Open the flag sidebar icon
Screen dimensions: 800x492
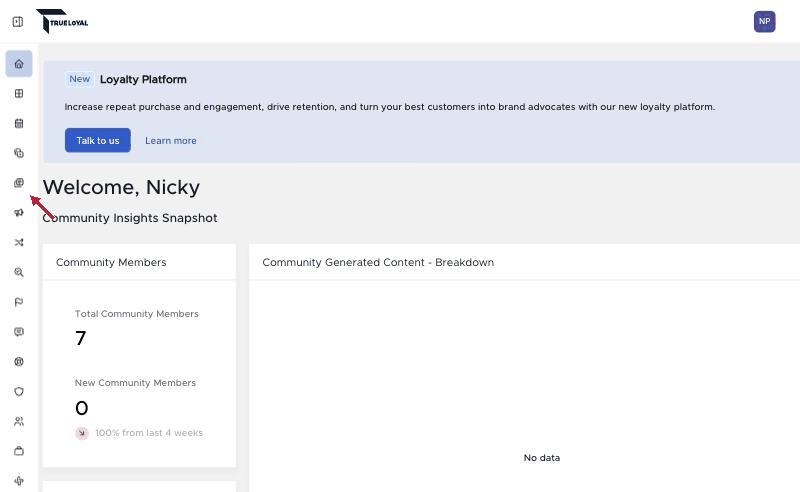click(x=19, y=302)
